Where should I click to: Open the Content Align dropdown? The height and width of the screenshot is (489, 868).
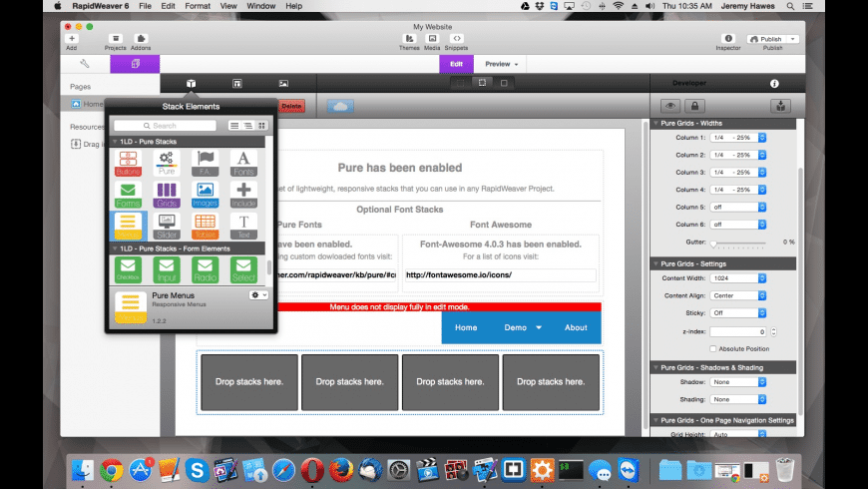click(738, 295)
